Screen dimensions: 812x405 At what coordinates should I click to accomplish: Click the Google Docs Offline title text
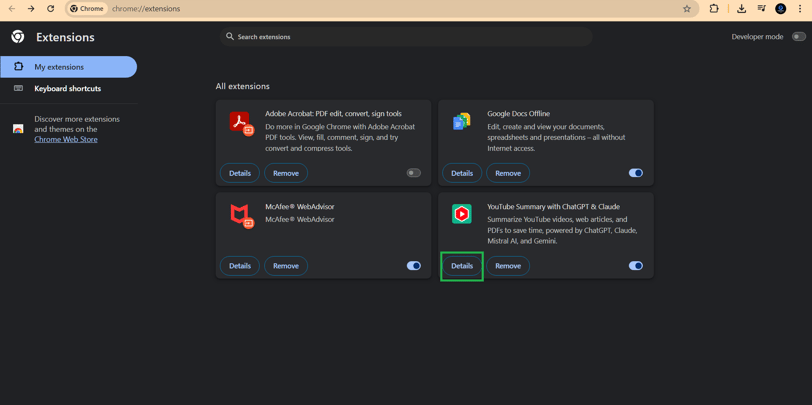[x=518, y=113]
